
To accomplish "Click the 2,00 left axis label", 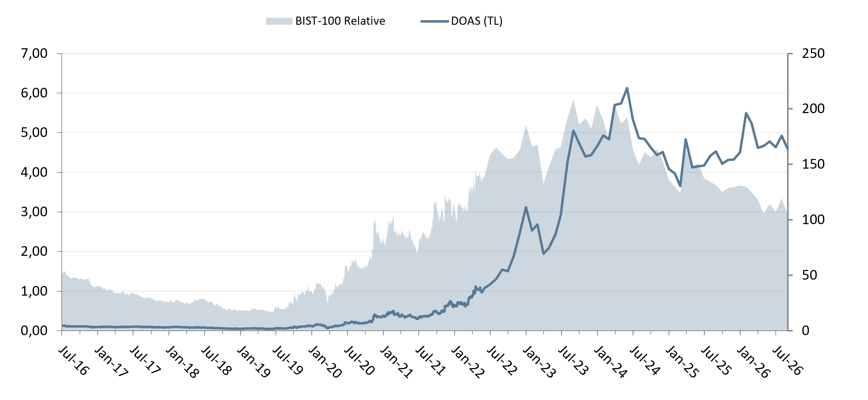I will tap(34, 251).
